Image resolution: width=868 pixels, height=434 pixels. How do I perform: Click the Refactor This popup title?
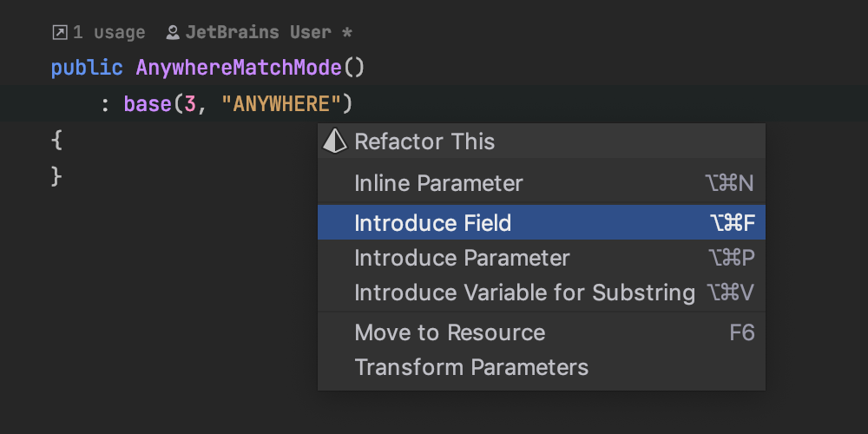point(424,141)
